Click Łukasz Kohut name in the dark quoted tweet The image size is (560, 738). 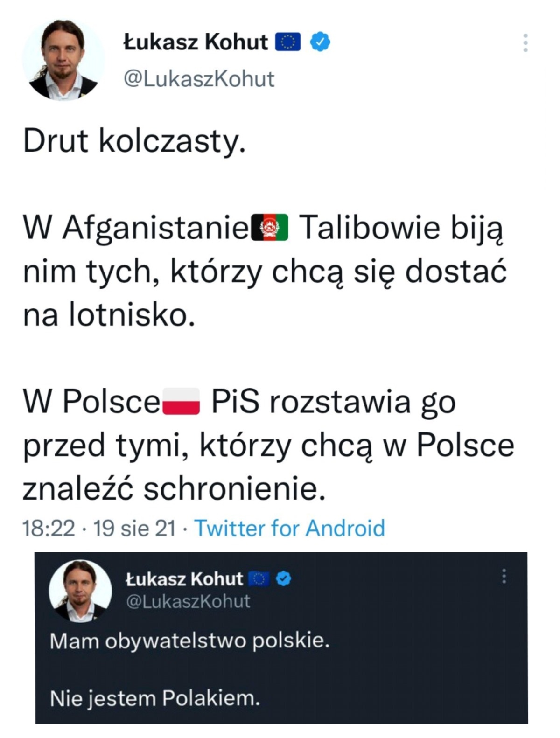click(184, 579)
